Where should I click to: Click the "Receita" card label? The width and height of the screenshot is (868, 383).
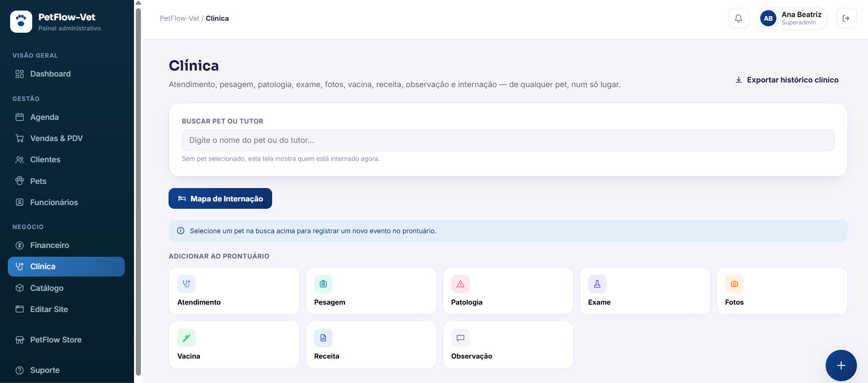pyautogui.click(x=326, y=356)
